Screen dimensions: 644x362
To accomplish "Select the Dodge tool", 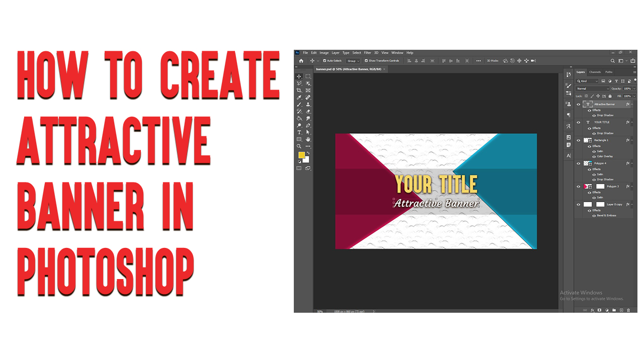I will click(x=299, y=125).
